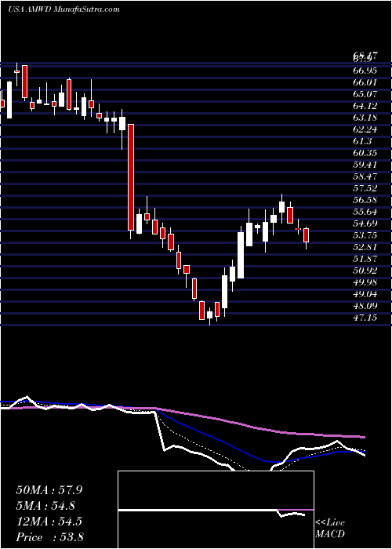The image size is (392, 549).
Task: Click the 48.09 price axis label
Action: (365, 307)
